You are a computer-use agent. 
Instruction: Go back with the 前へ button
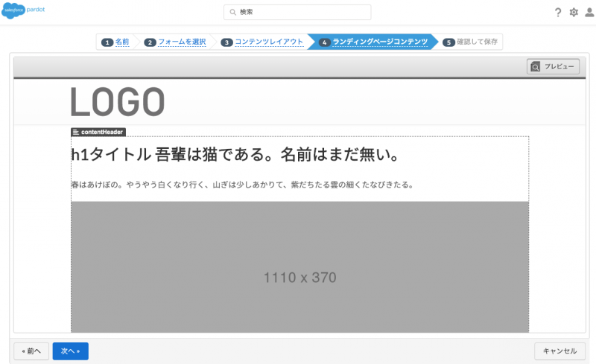(x=31, y=351)
